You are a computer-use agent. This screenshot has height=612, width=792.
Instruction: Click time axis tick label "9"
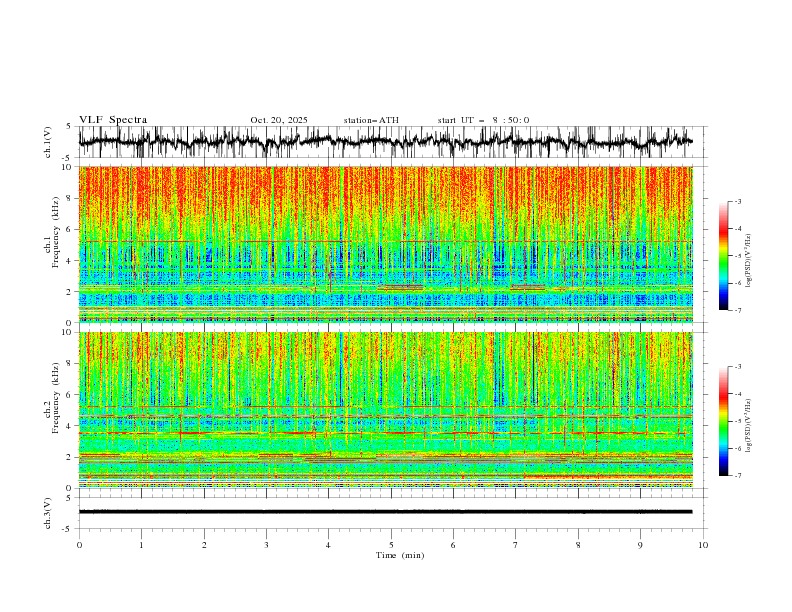640,545
